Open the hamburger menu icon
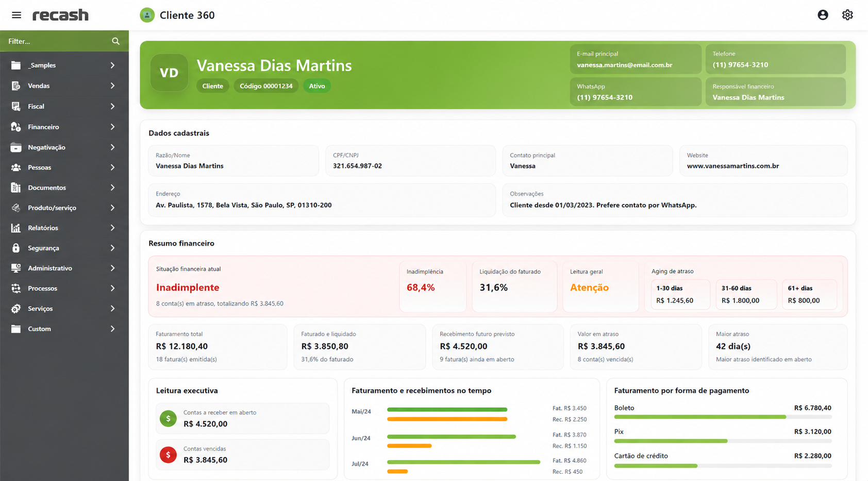Viewport: 868px width, 481px height. (16, 15)
